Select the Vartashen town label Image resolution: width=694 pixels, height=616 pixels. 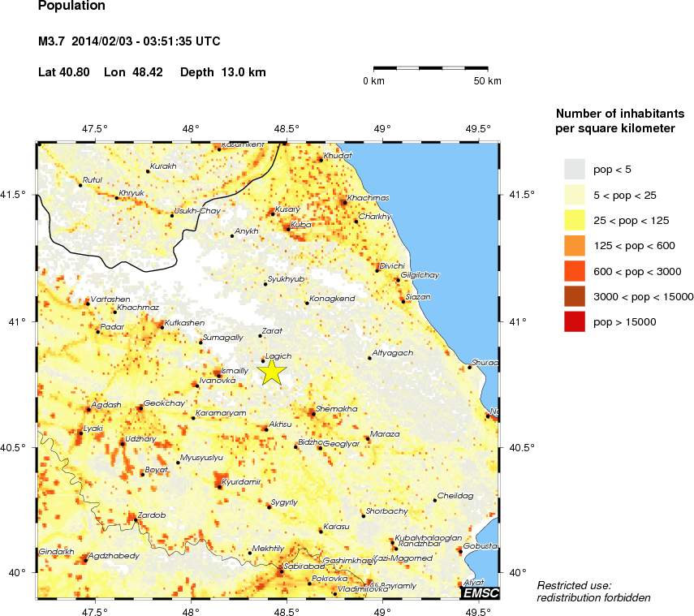(110, 299)
